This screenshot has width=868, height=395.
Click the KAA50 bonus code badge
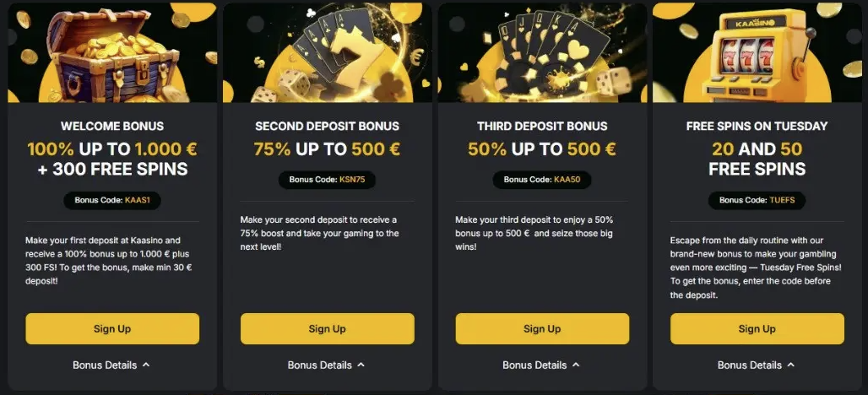tap(542, 180)
